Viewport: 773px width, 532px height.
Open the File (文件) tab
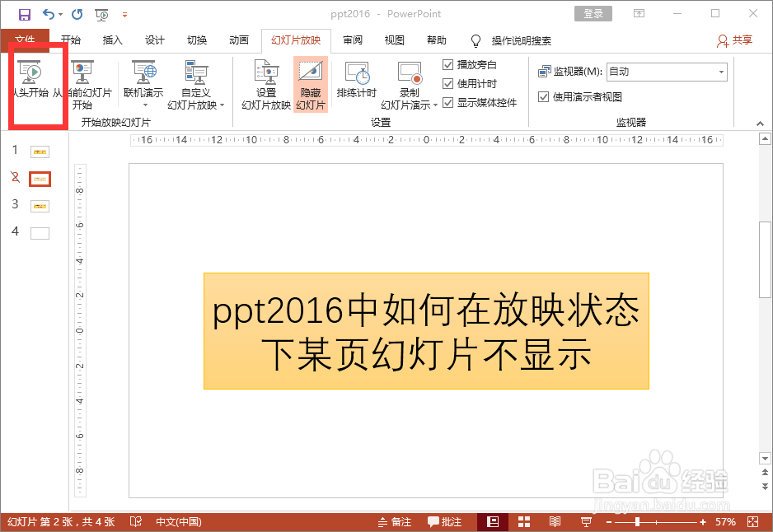pyautogui.click(x=25, y=40)
